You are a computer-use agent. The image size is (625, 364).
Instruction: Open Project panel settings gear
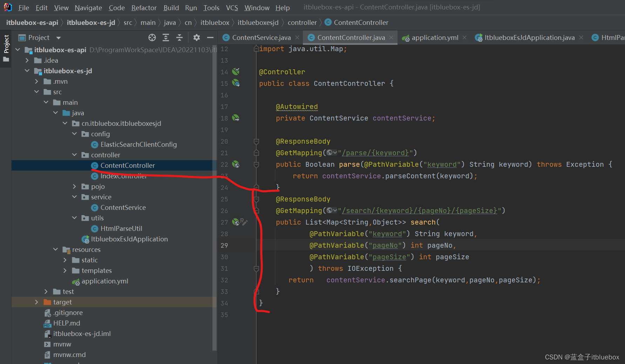[197, 37]
